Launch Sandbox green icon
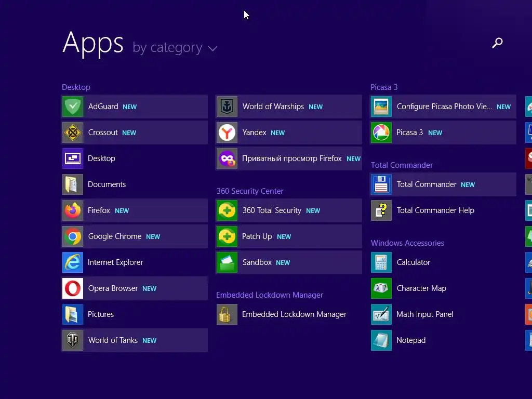Screen dimensions: 532x399 pos(227,262)
